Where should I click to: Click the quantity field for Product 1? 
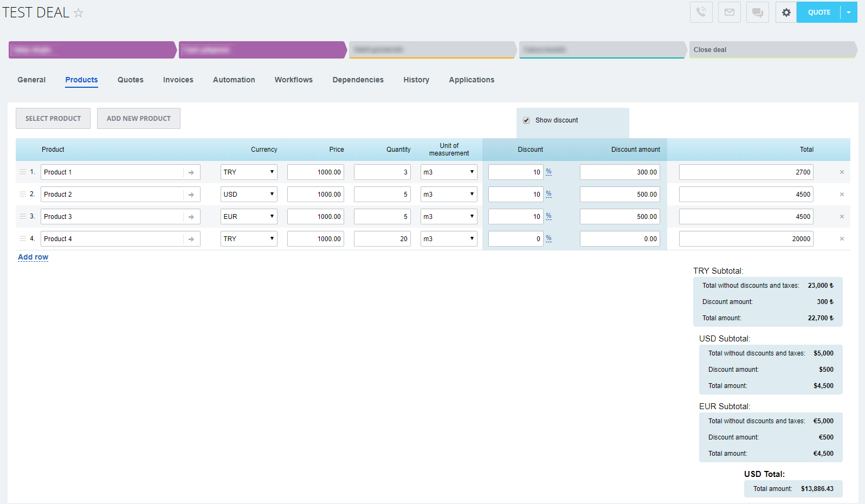(x=382, y=172)
